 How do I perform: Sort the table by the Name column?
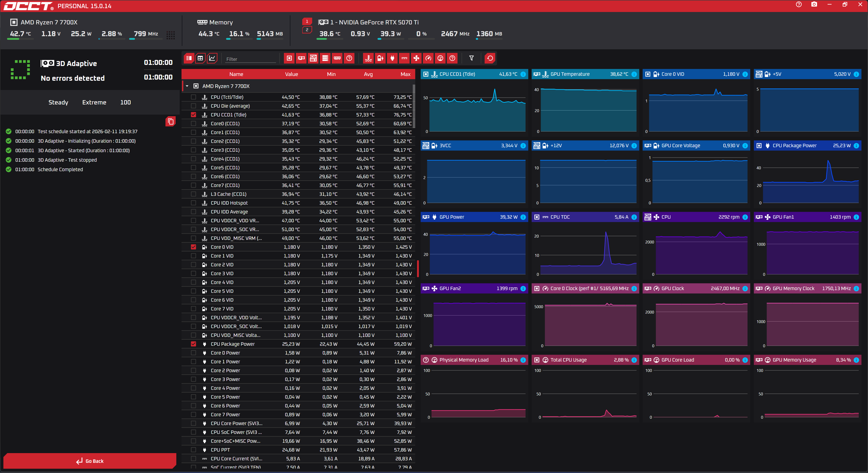(236, 74)
